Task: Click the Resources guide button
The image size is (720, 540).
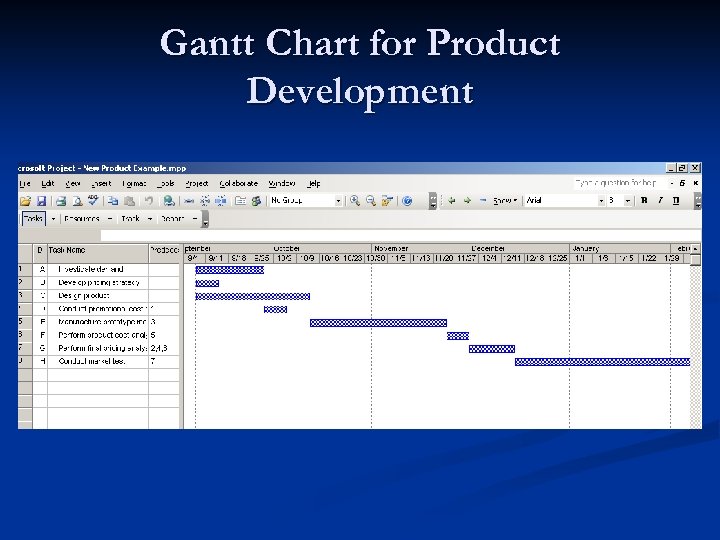Action: click(x=82, y=219)
